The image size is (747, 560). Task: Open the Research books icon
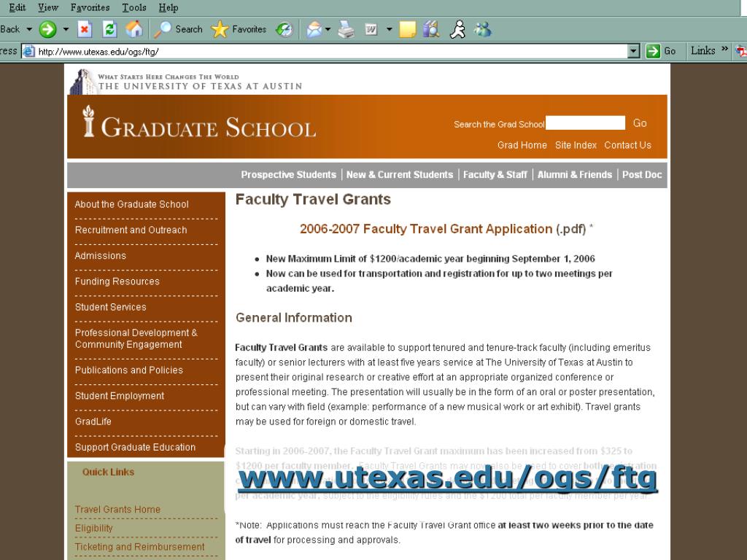point(431,29)
